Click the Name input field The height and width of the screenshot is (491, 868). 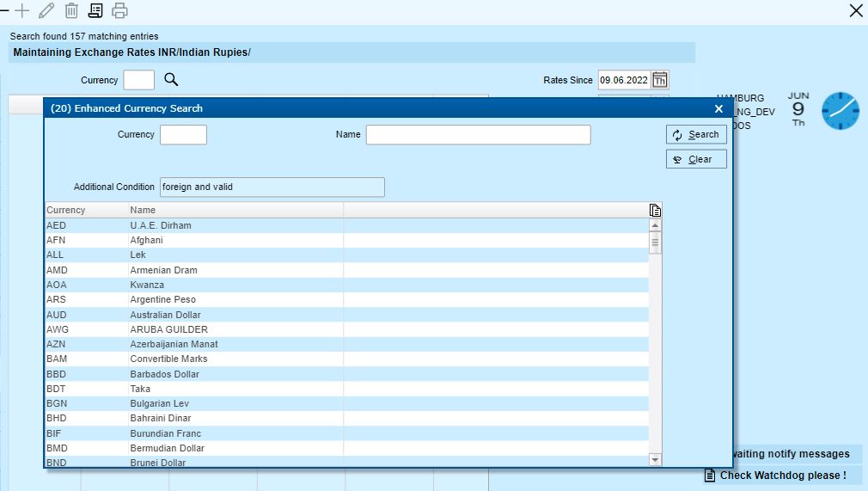point(479,135)
